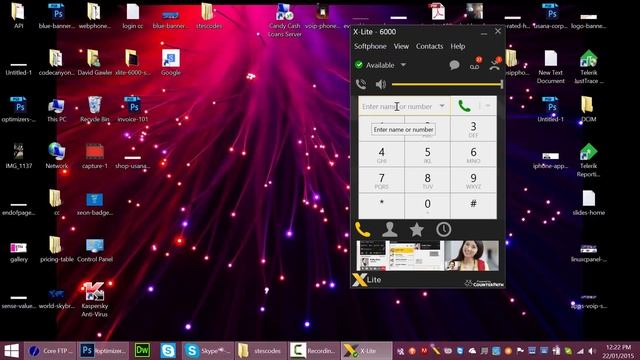The height and width of the screenshot is (360, 640).
Task: Select the Candy Cash Loans Server icon
Action: pos(284,20)
